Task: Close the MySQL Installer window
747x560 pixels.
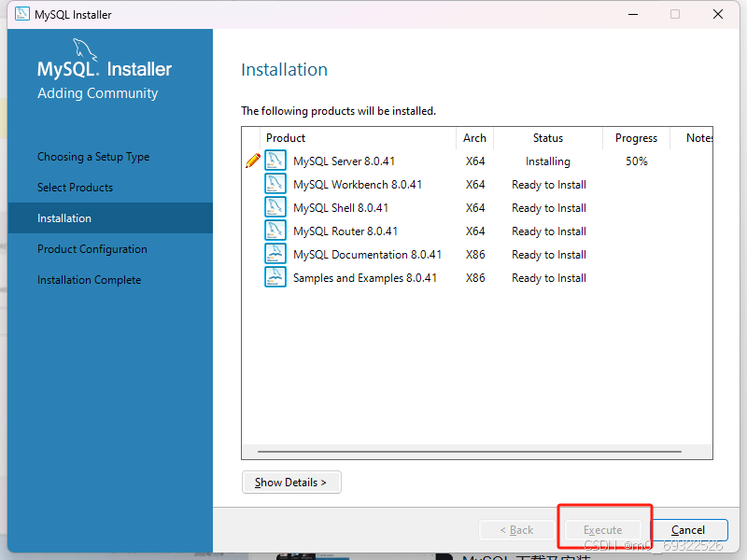Action: [x=718, y=14]
